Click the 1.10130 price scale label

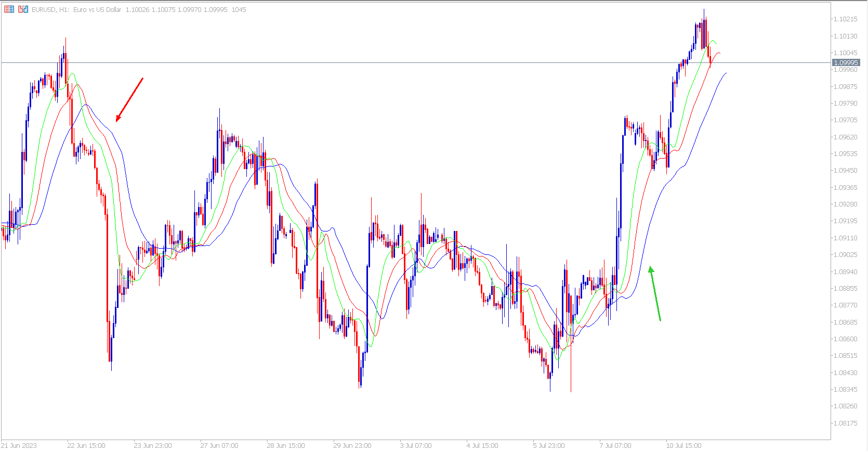point(846,36)
